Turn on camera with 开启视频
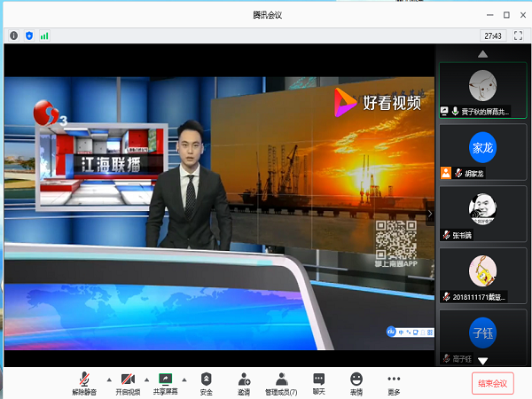532x399 pixels. (x=128, y=382)
